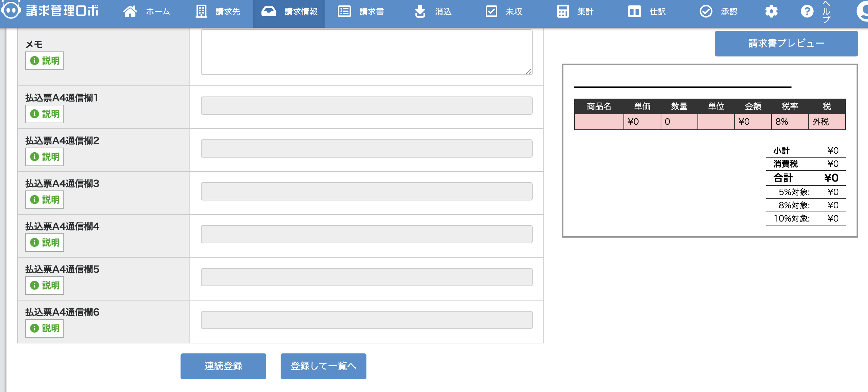Open the 請求書 icon in the navbar
Image resolution: width=868 pixels, height=392 pixels.
pyautogui.click(x=344, y=11)
